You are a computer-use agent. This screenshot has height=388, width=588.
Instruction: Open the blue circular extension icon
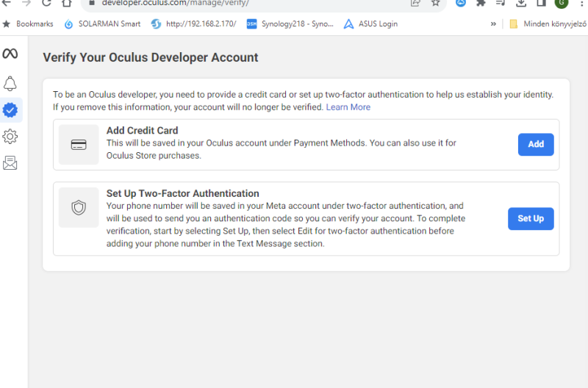click(461, 3)
